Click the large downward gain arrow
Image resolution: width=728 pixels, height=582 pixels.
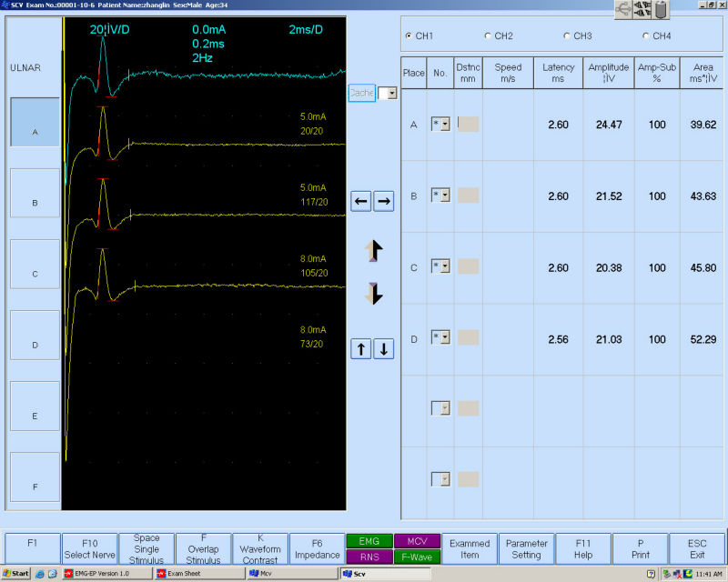coord(374,294)
